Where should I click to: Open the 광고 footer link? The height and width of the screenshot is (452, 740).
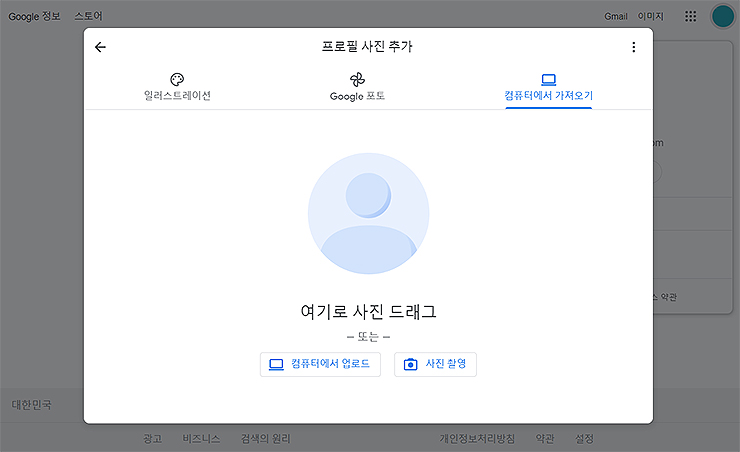tap(152, 439)
